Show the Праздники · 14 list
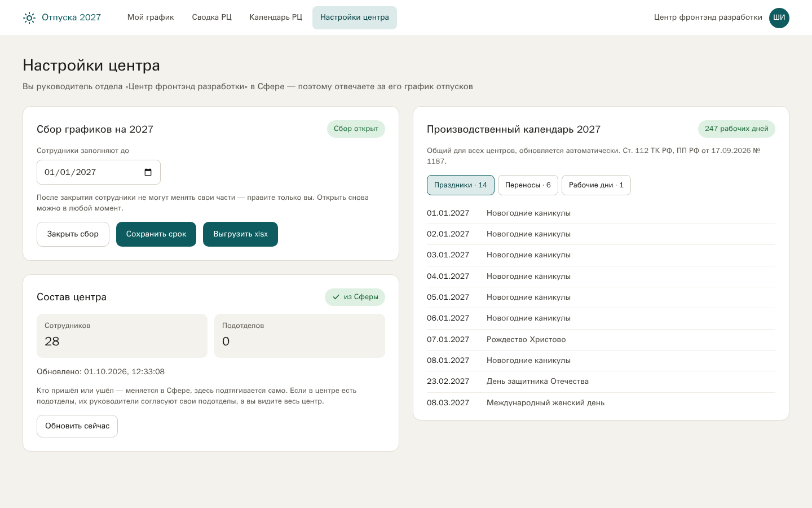Image resolution: width=812 pixels, height=508 pixels. click(x=461, y=185)
